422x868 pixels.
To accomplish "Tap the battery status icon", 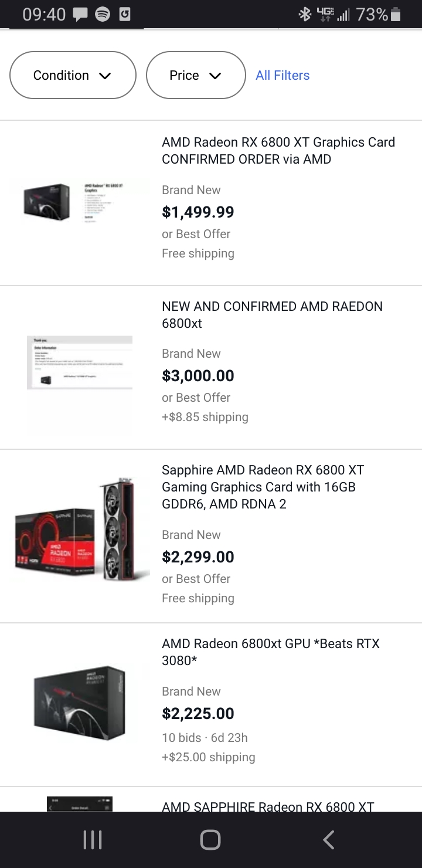I will point(396,15).
